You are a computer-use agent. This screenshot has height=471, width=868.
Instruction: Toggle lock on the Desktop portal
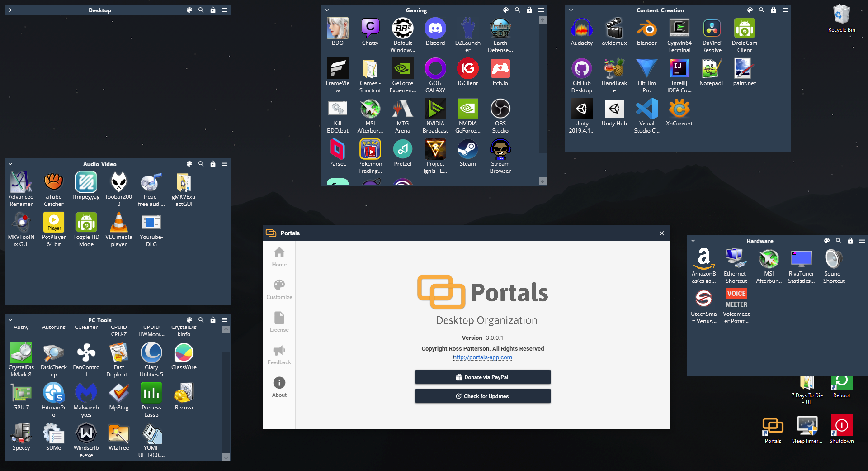coord(213,10)
